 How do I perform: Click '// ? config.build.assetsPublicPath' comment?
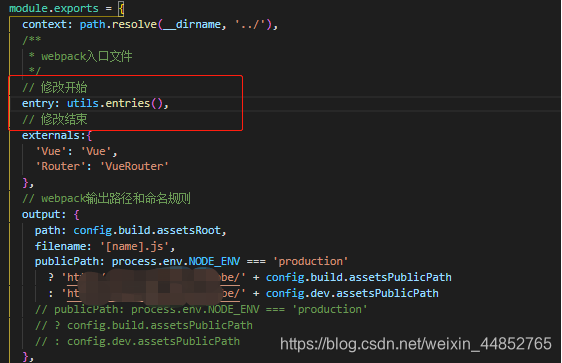click(144, 325)
